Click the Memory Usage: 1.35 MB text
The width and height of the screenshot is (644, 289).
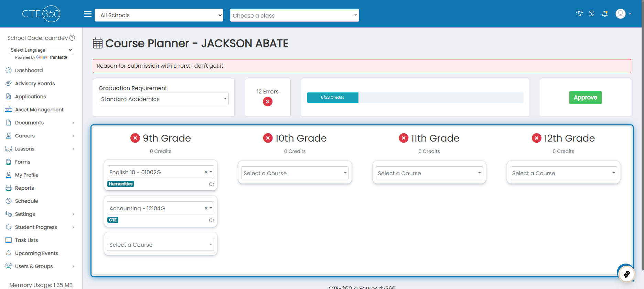[41, 285]
